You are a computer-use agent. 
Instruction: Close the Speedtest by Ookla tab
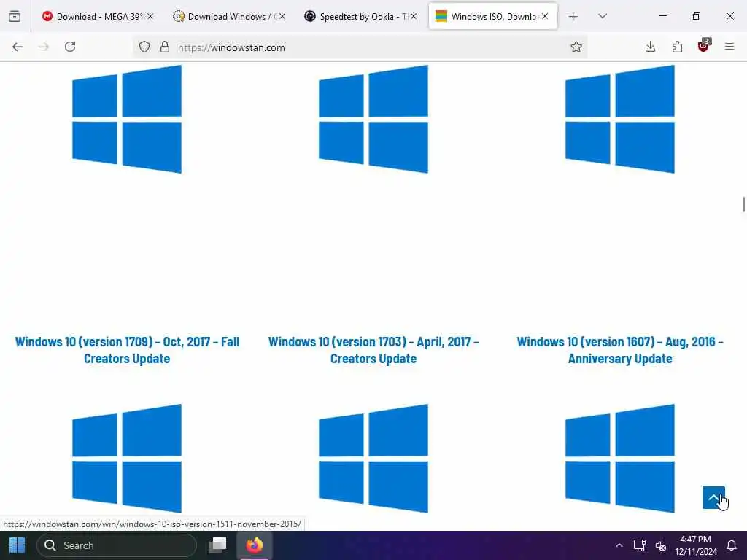414,16
